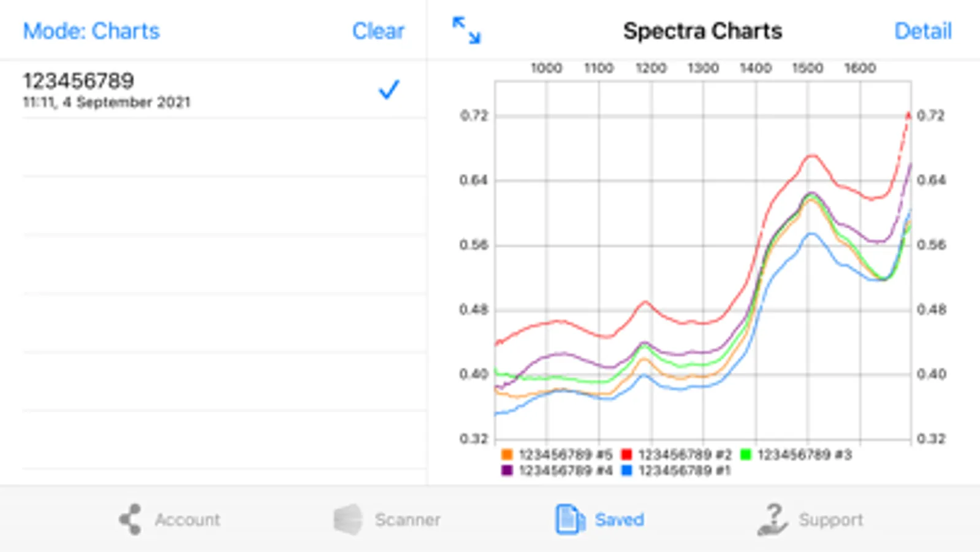
Task: Go to the Saved tab
Action: (x=619, y=520)
